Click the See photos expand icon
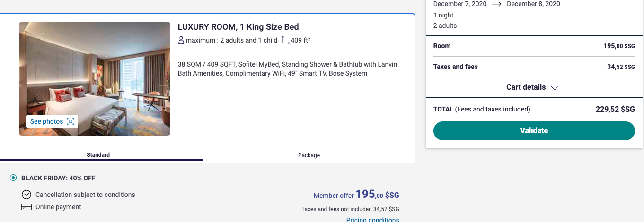The image size is (644, 222). 71,122
